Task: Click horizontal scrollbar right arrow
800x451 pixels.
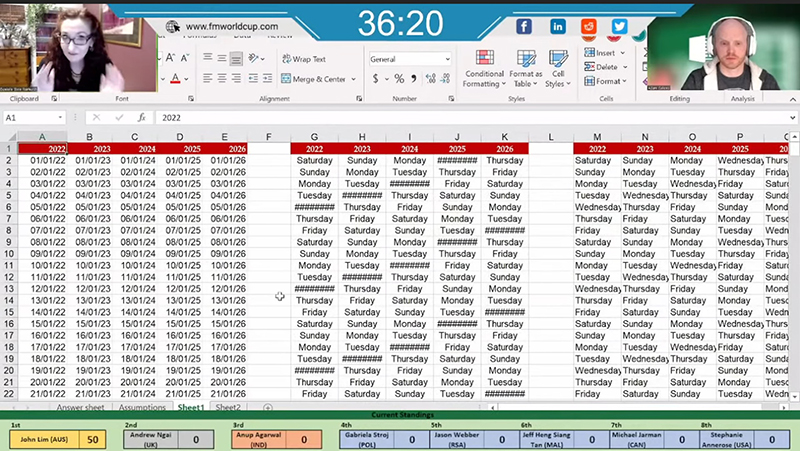Action: point(784,407)
